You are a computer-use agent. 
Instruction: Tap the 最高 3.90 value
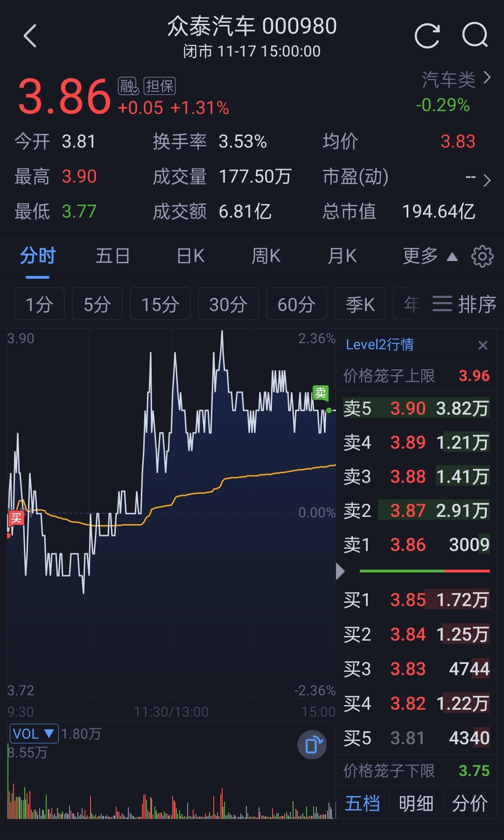pyautogui.click(x=79, y=176)
